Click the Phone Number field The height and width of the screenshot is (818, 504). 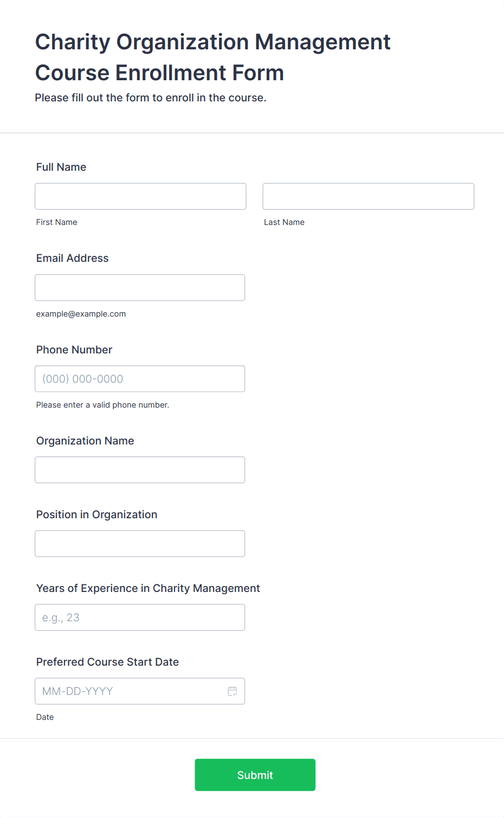[140, 379]
